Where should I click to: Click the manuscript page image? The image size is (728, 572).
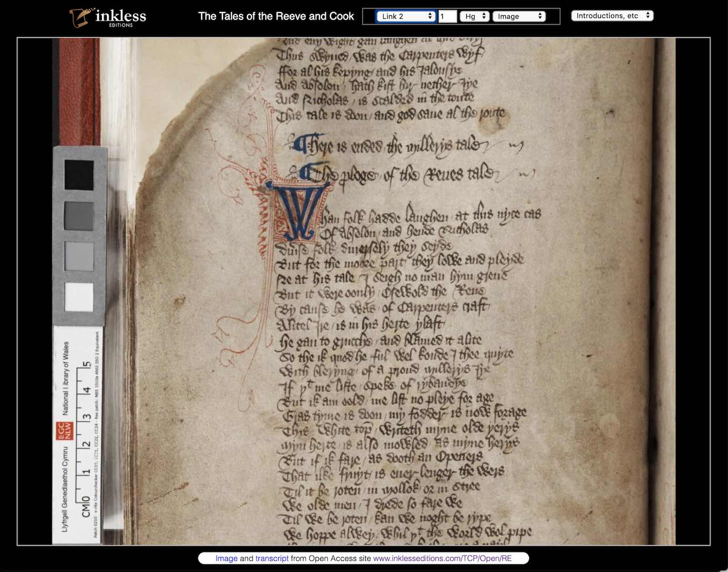[x=364, y=291]
